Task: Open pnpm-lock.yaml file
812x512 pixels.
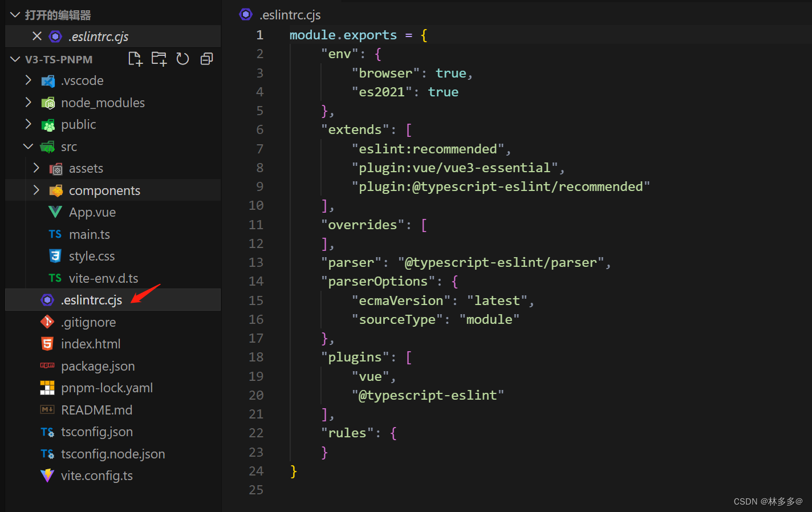Action: [107, 388]
